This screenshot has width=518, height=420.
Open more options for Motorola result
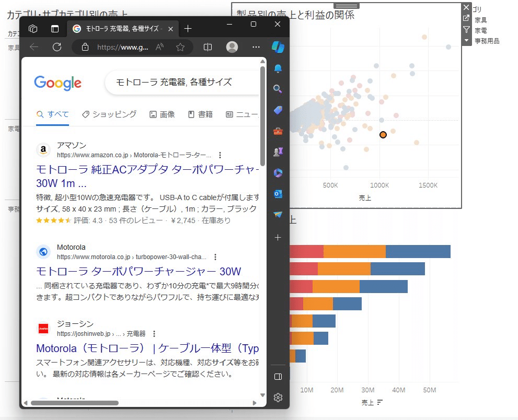215,257
